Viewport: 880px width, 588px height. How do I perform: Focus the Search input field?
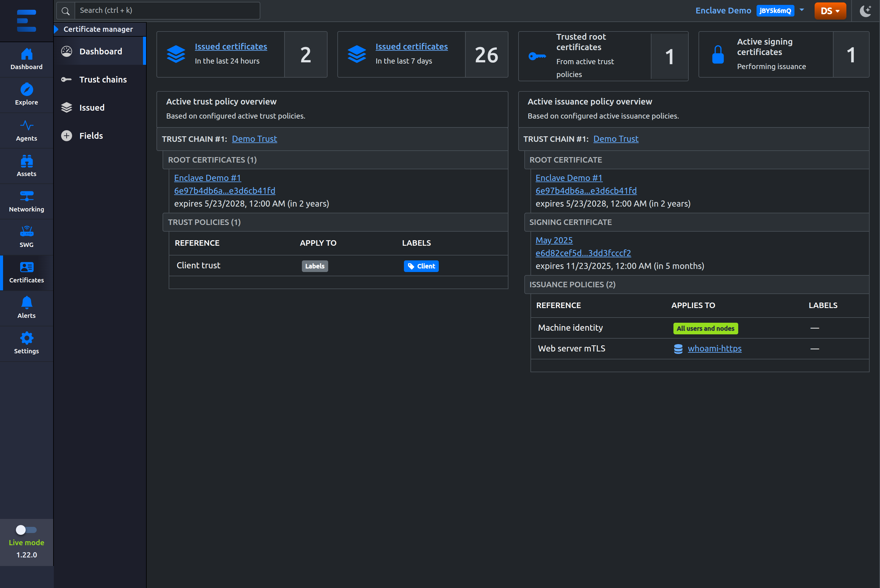[x=167, y=11]
